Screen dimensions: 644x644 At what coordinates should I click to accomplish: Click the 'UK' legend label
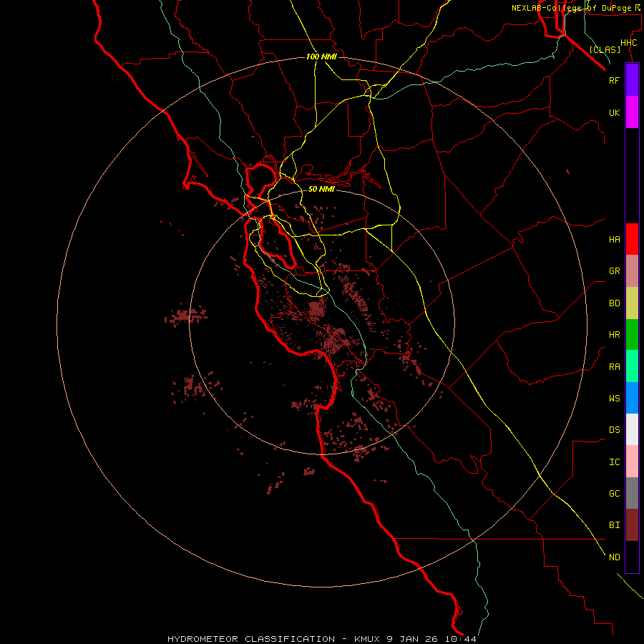coord(614,112)
